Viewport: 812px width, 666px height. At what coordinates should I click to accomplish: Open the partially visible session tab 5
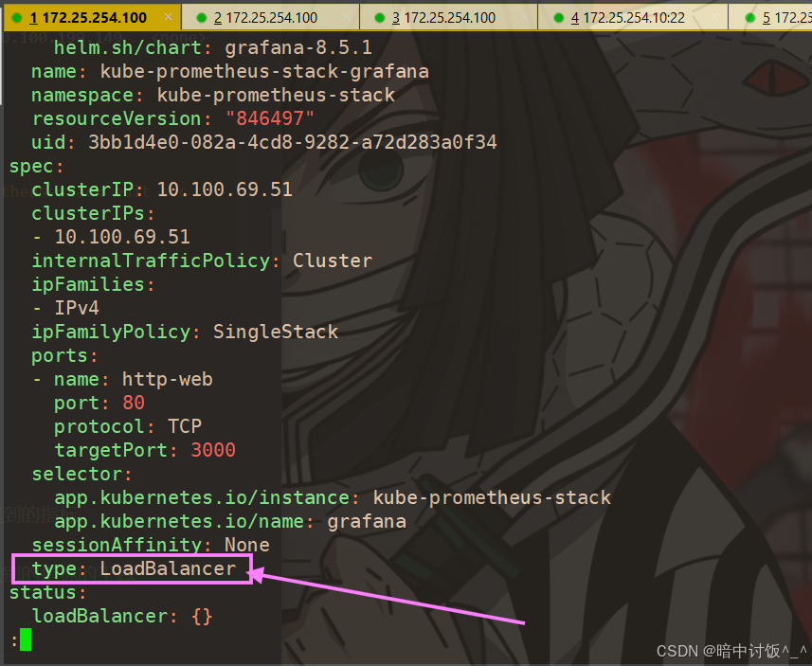coord(770,18)
